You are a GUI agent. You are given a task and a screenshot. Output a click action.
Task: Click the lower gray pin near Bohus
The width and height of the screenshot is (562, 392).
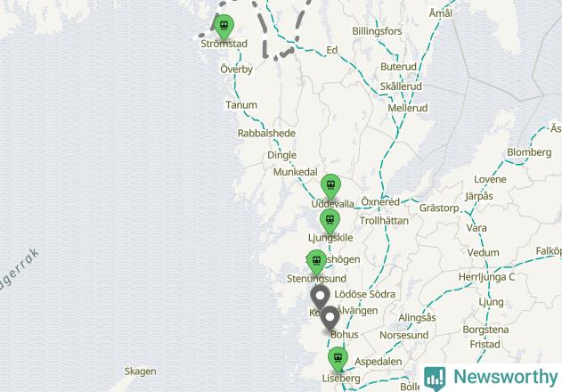click(x=330, y=318)
